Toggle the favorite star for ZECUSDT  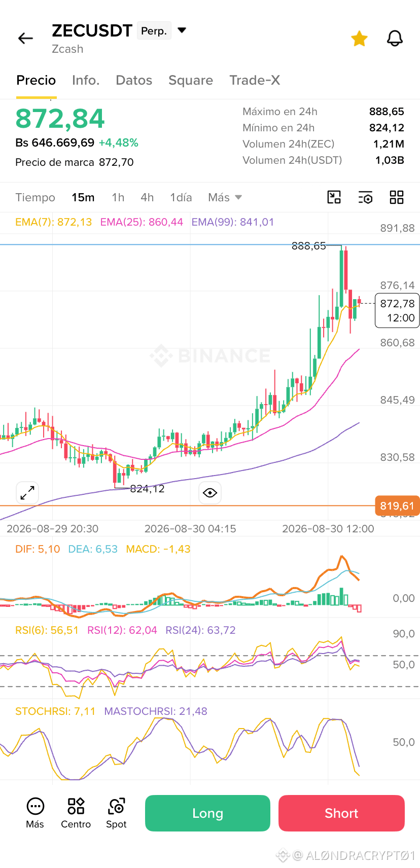coord(359,39)
